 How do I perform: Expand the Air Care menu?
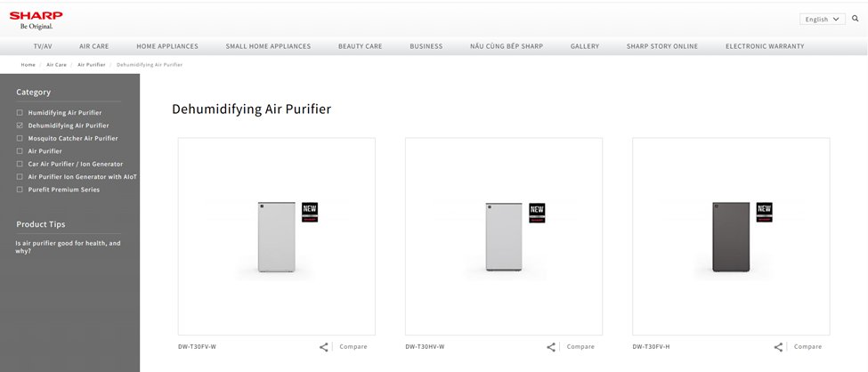94,46
